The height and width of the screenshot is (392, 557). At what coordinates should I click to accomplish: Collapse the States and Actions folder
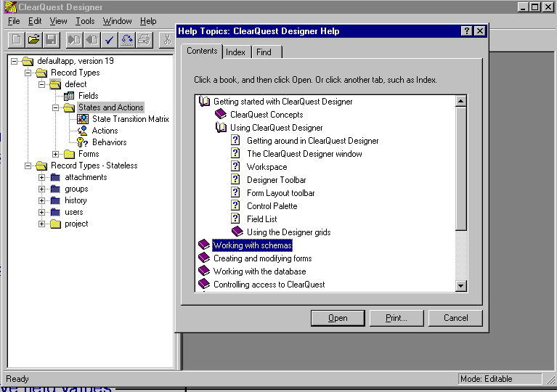(56, 107)
